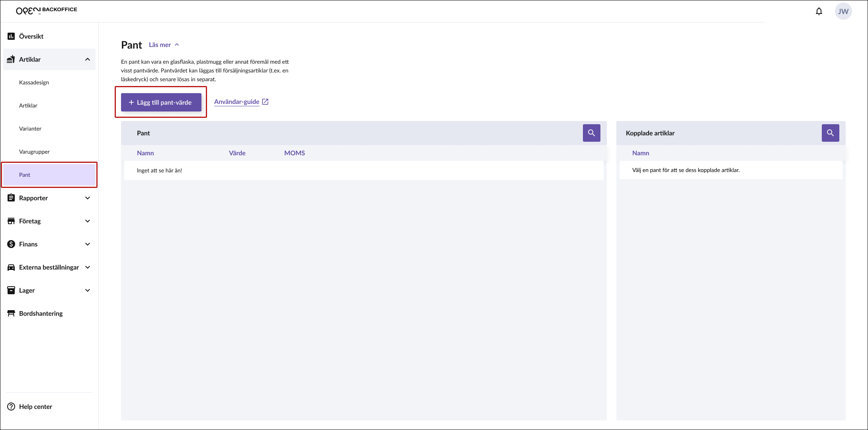Click the Finans dollar icon
The width and height of the screenshot is (868, 430).
point(11,244)
